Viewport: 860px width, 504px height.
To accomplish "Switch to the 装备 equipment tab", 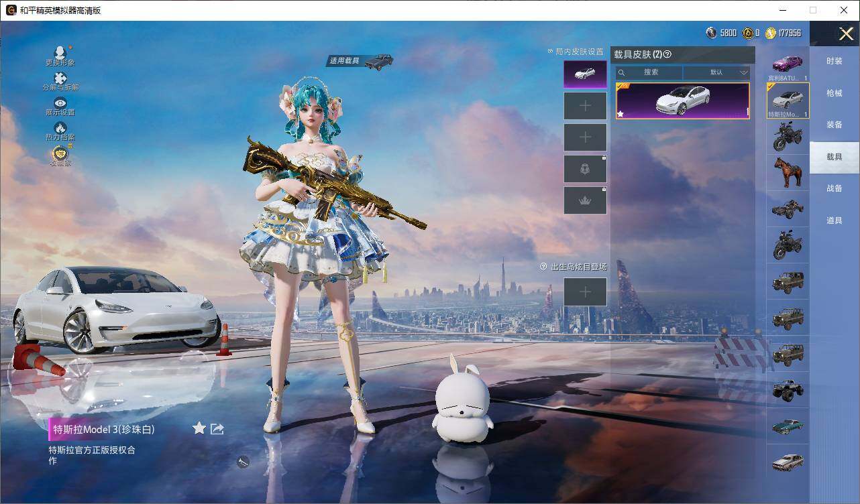I will [x=835, y=125].
